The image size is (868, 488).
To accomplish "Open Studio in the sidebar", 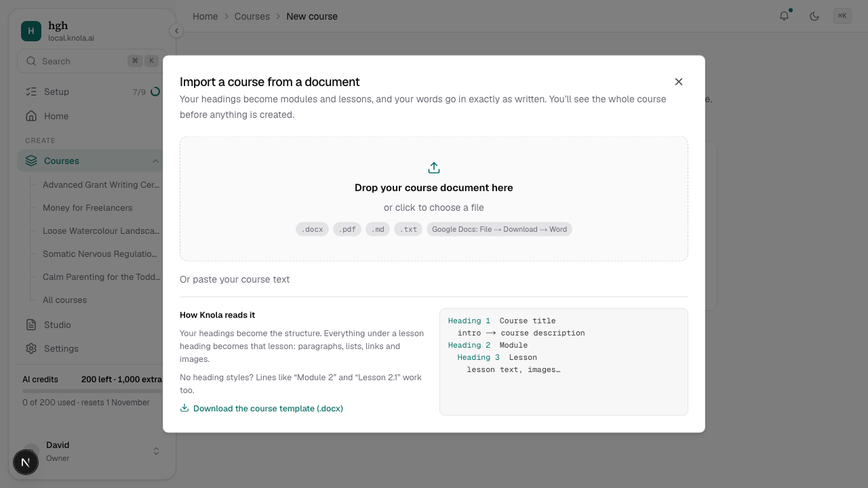I will (93, 325).
